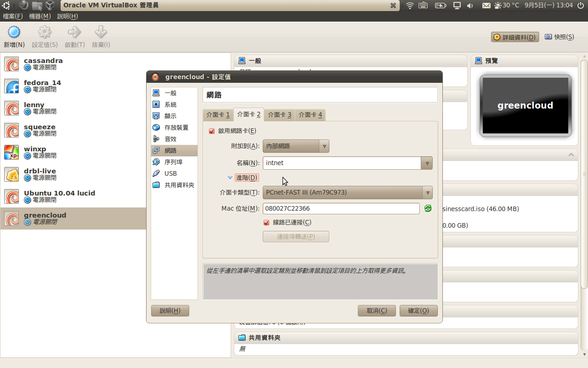
Task: Collapse the details section using its chevron
Action: tap(571, 155)
